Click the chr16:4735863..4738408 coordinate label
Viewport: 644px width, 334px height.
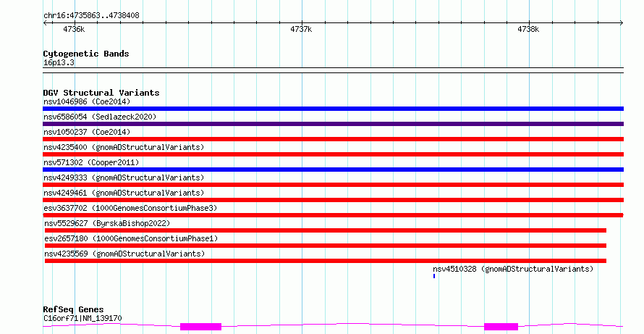[x=91, y=16]
